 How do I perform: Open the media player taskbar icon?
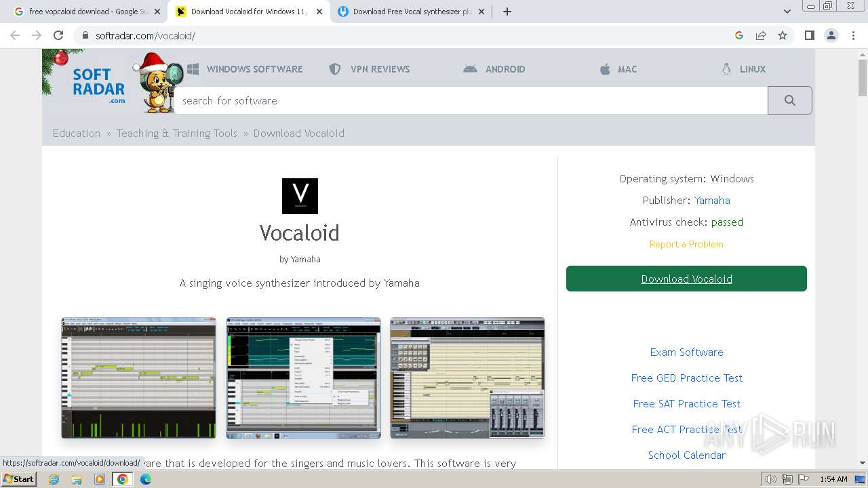[x=100, y=479]
